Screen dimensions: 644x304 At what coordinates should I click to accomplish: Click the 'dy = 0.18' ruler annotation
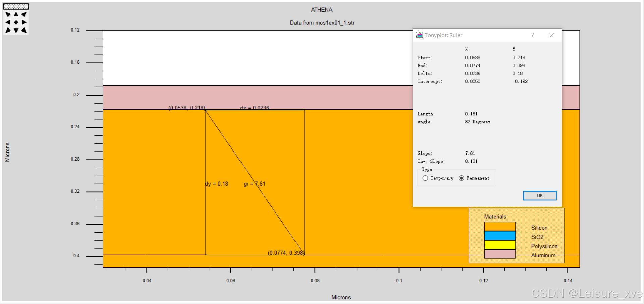[x=217, y=184]
